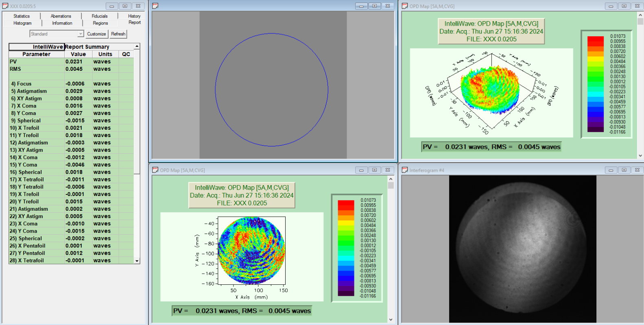Maximize the circular mask window

(x=374, y=6)
